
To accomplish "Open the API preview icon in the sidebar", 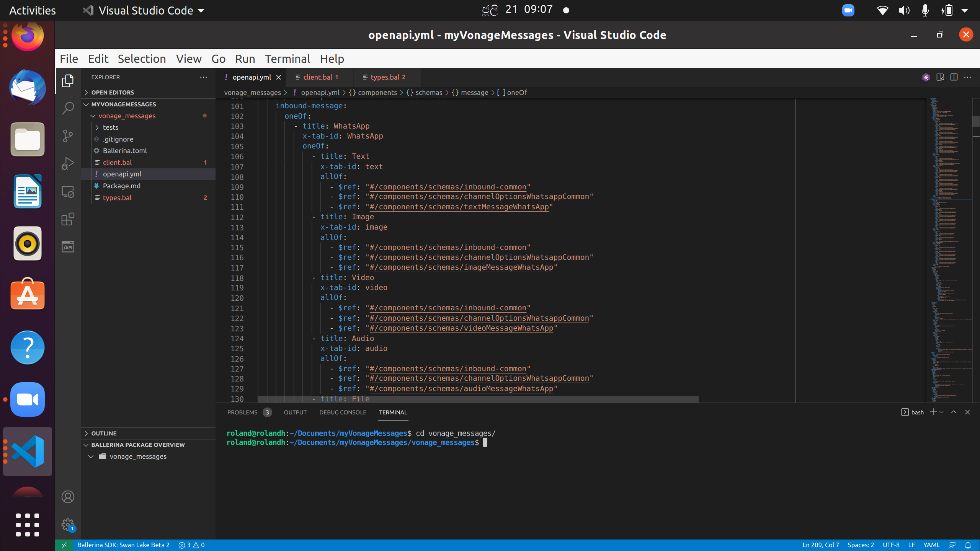I will coord(68,247).
